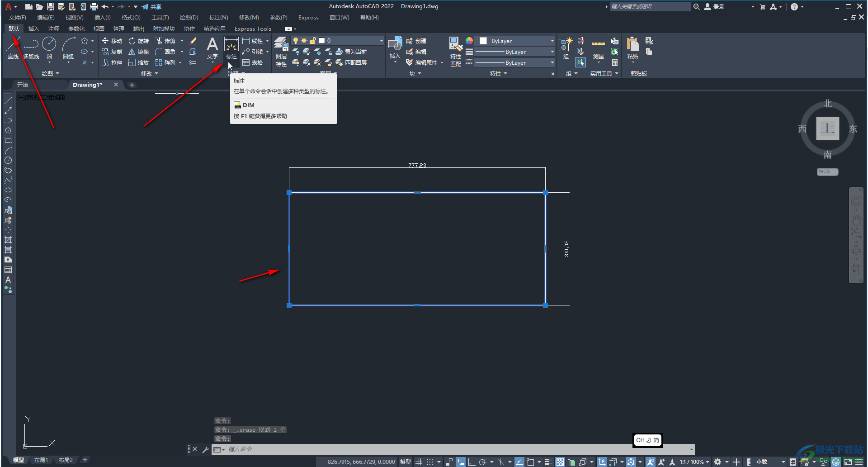Screen dimensions: 868x467
Task: Click the Array (阵列) tool
Action: click(x=165, y=62)
